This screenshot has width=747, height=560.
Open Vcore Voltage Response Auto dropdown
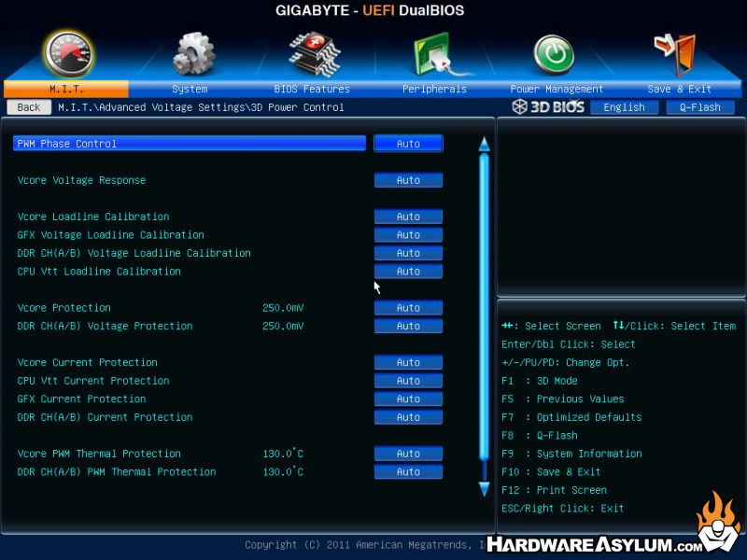point(408,180)
